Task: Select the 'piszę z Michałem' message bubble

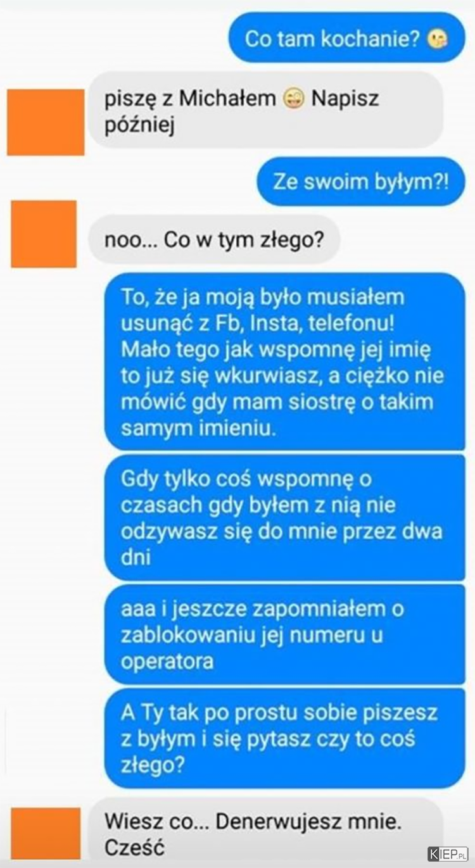Action: click(265, 110)
